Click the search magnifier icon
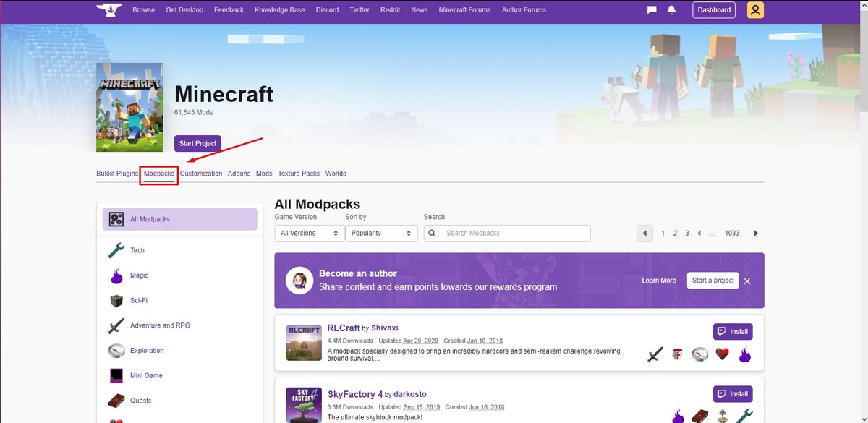The height and width of the screenshot is (423, 868). click(432, 234)
